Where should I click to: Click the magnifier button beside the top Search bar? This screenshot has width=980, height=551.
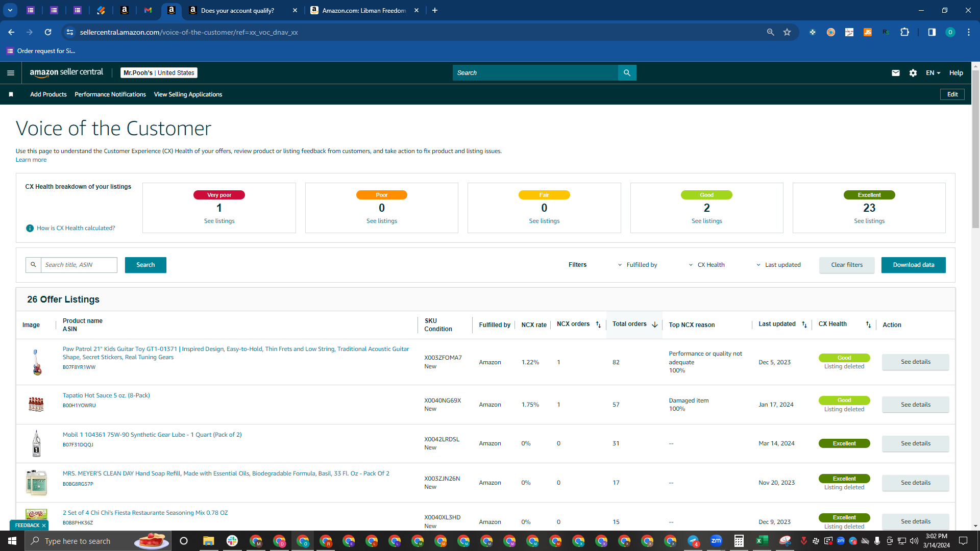[x=627, y=73]
